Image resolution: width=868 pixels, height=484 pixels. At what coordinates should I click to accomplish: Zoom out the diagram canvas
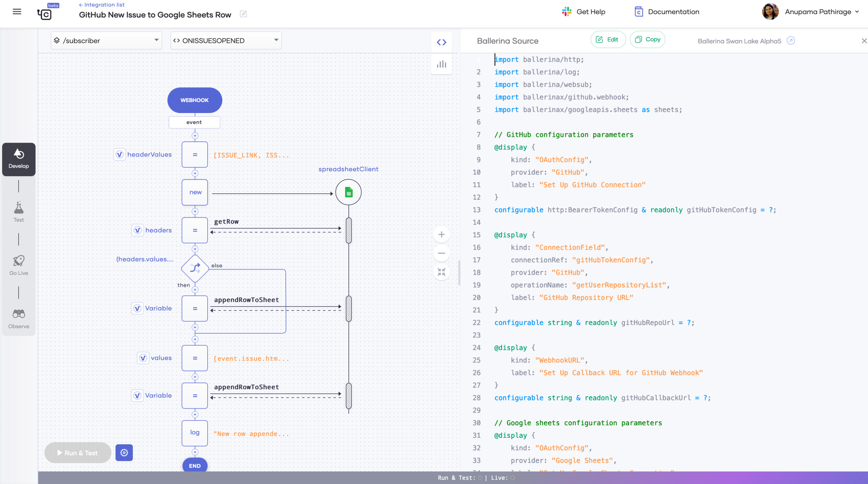coord(441,253)
